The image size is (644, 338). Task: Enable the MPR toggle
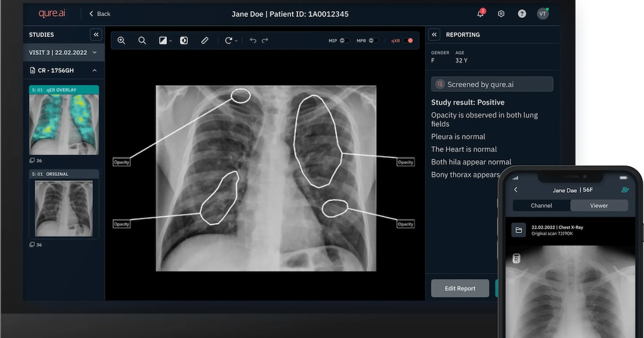[x=374, y=40]
